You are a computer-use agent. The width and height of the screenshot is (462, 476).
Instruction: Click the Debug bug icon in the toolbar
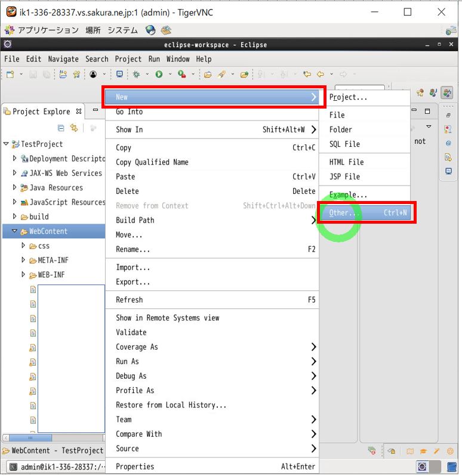(x=136, y=74)
